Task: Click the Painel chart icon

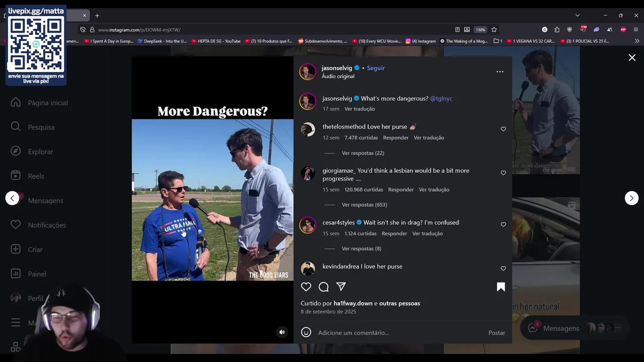Action: pyautogui.click(x=16, y=274)
